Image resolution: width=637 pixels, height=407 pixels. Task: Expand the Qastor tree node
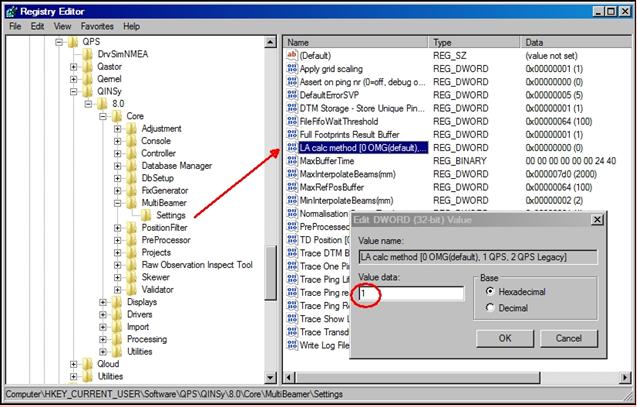[74, 67]
